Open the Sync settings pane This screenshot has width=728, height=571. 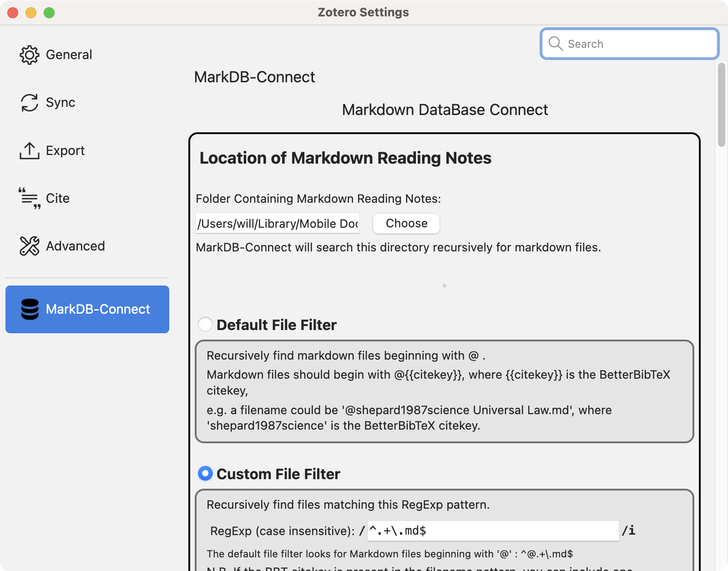[87, 103]
